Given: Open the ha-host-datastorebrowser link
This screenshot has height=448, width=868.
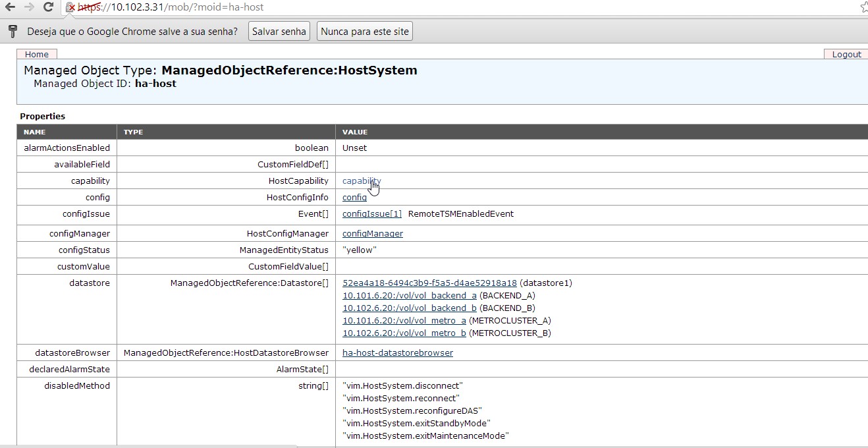Looking at the screenshot, I should pos(397,352).
